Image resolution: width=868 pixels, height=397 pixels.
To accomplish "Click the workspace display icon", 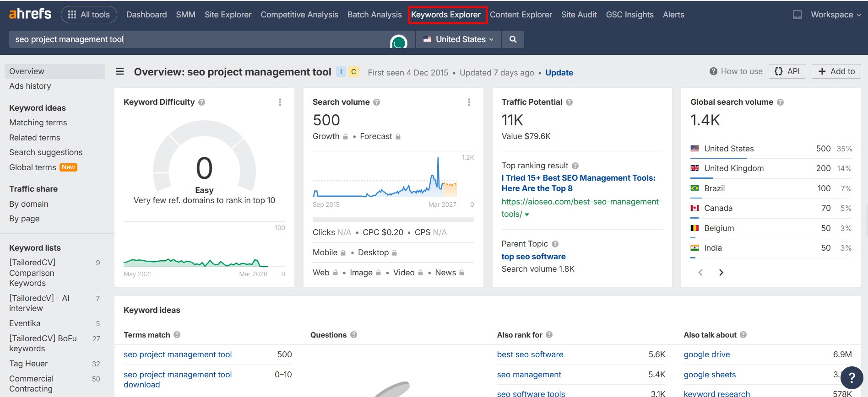I will pos(797,15).
